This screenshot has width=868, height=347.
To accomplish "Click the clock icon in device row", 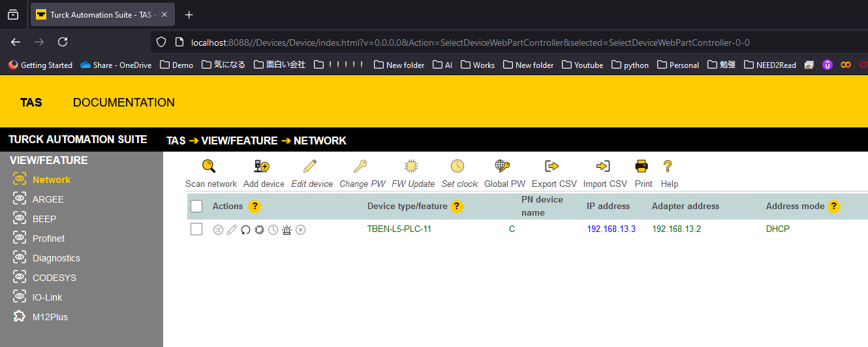I will pyautogui.click(x=273, y=229).
